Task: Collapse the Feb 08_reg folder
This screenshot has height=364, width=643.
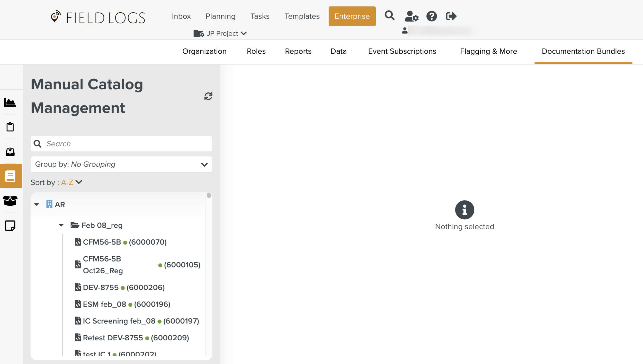Action: point(61,225)
